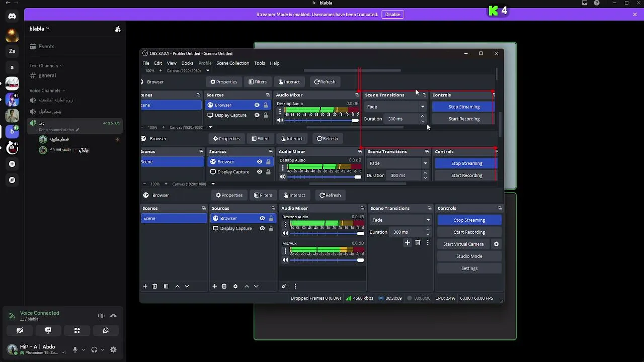Open audio mixer toolbar three-dot menu
Screen dimensions: 644x362
[295, 286]
